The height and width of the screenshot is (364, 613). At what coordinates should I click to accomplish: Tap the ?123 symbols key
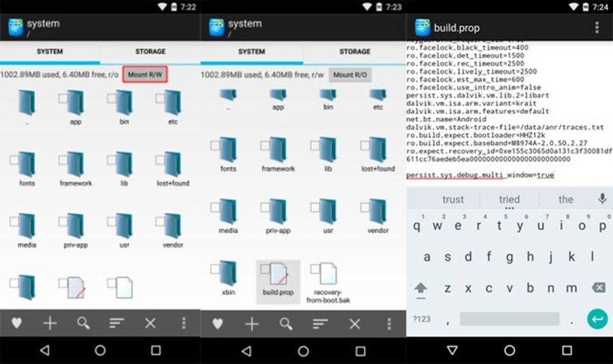click(422, 319)
